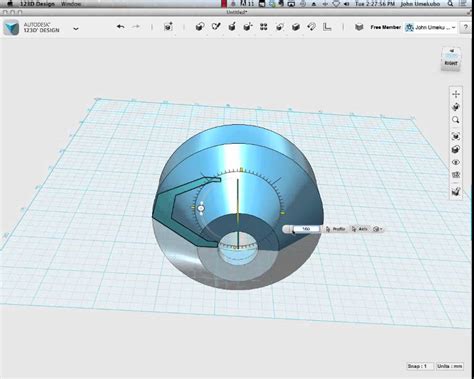Viewport: 474px width, 379px height.
Task: Open the Help question mark button
Action: [466, 28]
